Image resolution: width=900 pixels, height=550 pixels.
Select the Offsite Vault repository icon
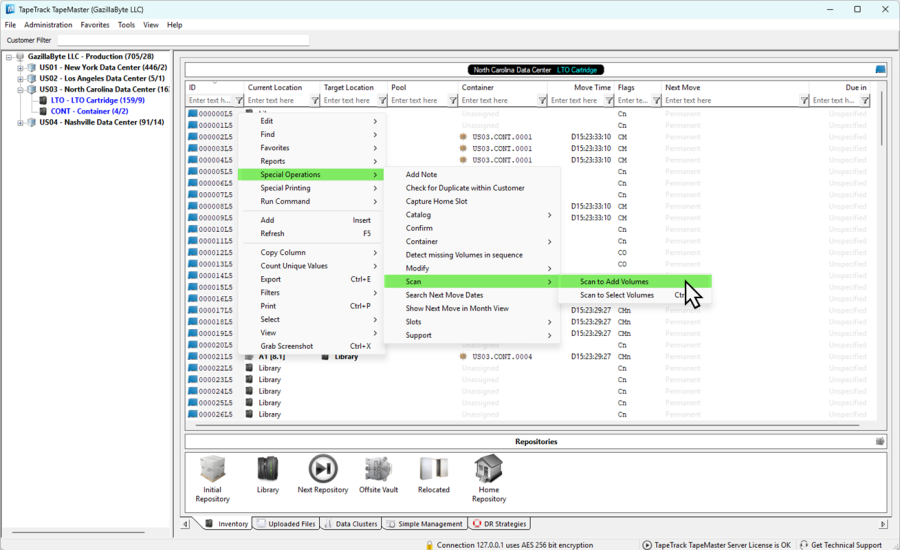tap(378, 469)
